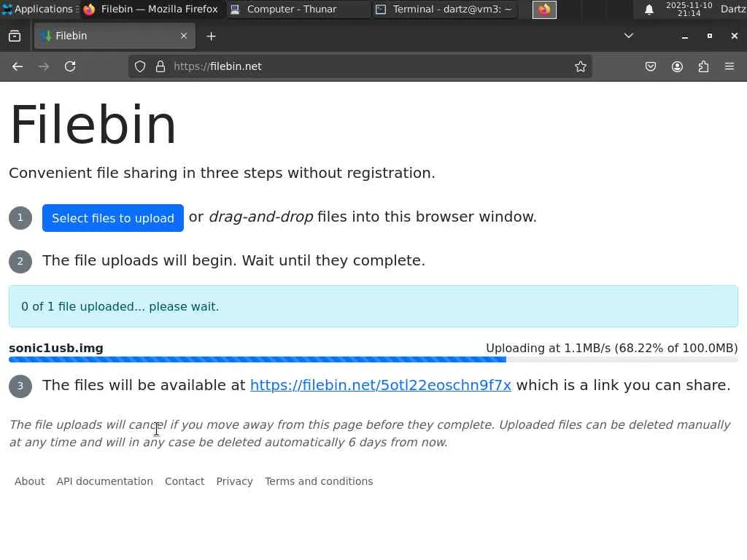Click the '0 of 1 file uploaded' notice
This screenshot has width=747, height=560.
(373, 306)
